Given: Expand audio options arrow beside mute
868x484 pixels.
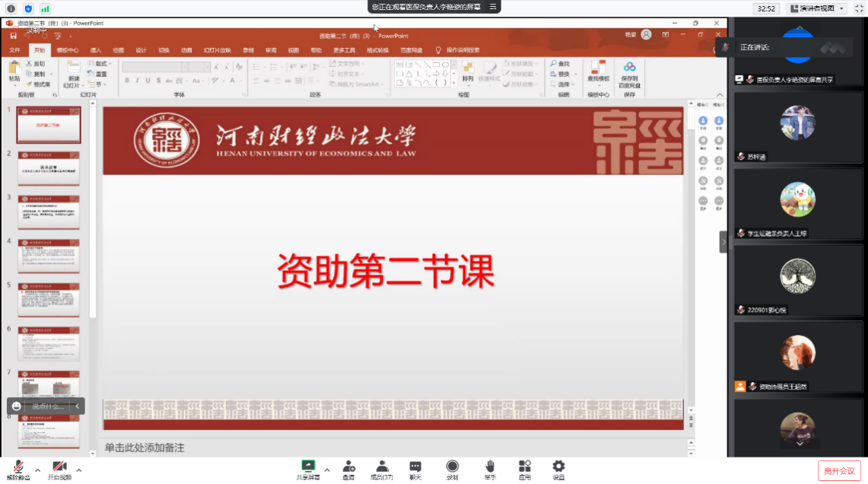Looking at the screenshot, I should point(37,471).
